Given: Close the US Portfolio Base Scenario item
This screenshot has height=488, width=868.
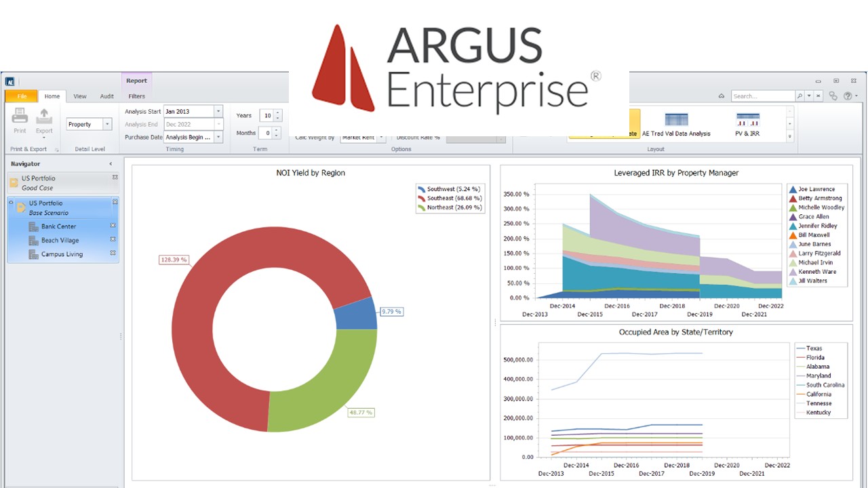Looking at the screenshot, I should [115, 202].
